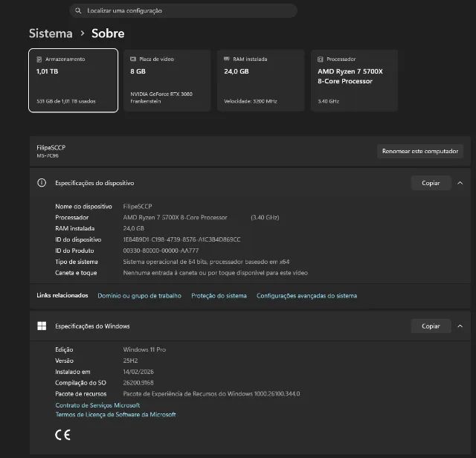This screenshot has height=458, width=476.
Task: Select the product ID 00330-80000-00000-AA777
Action: pos(161,251)
